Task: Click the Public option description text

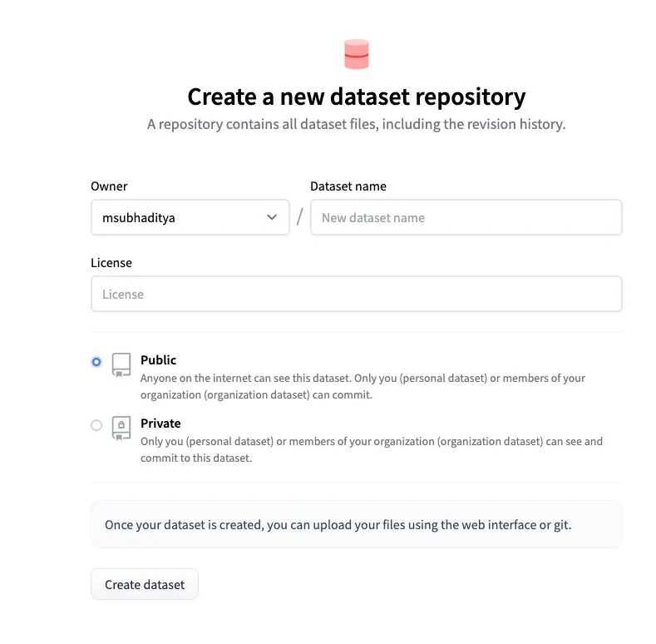Action: (x=363, y=386)
